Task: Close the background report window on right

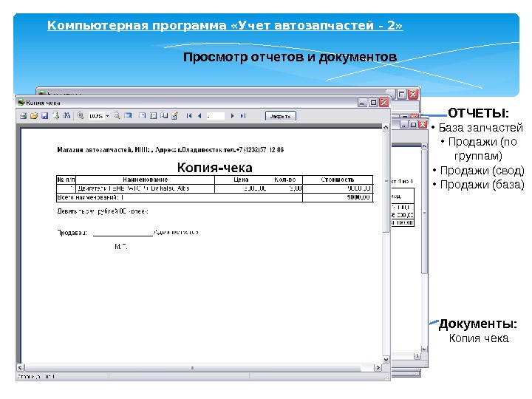Action: (x=423, y=125)
